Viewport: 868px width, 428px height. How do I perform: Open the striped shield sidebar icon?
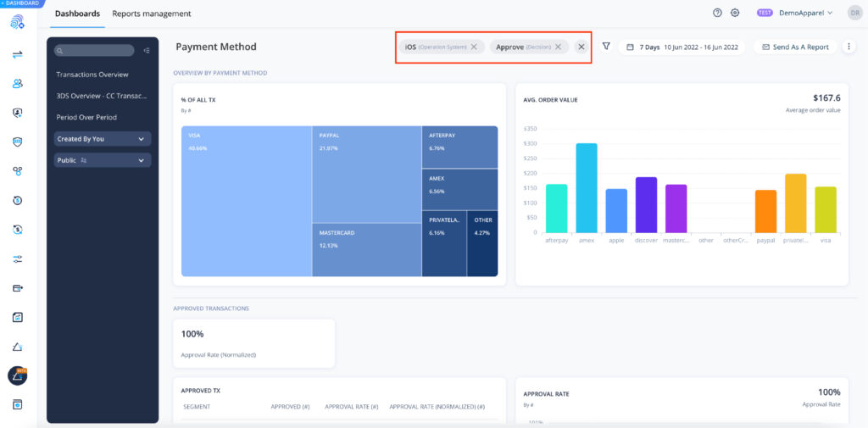click(x=17, y=142)
